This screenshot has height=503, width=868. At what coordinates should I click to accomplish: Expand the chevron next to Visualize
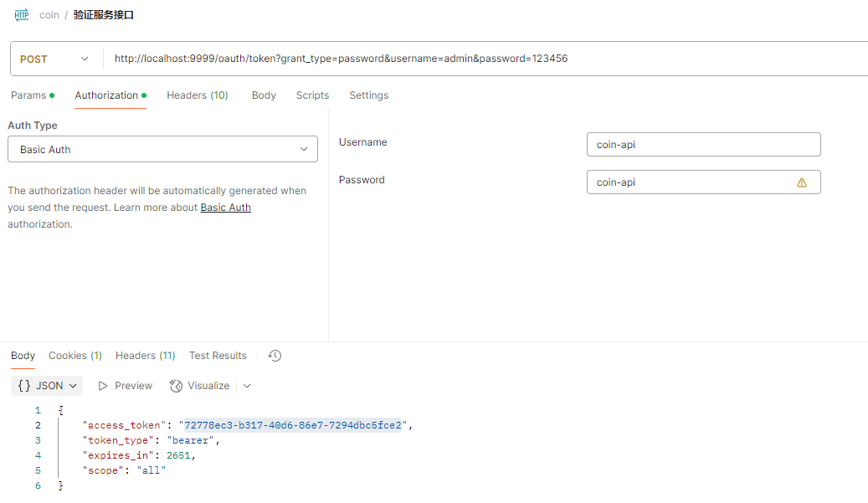(x=247, y=386)
